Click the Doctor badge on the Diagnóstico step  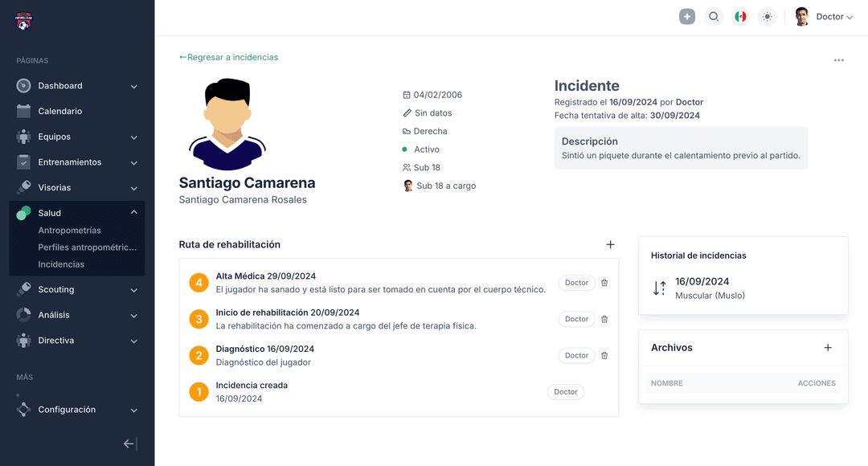pos(575,355)
